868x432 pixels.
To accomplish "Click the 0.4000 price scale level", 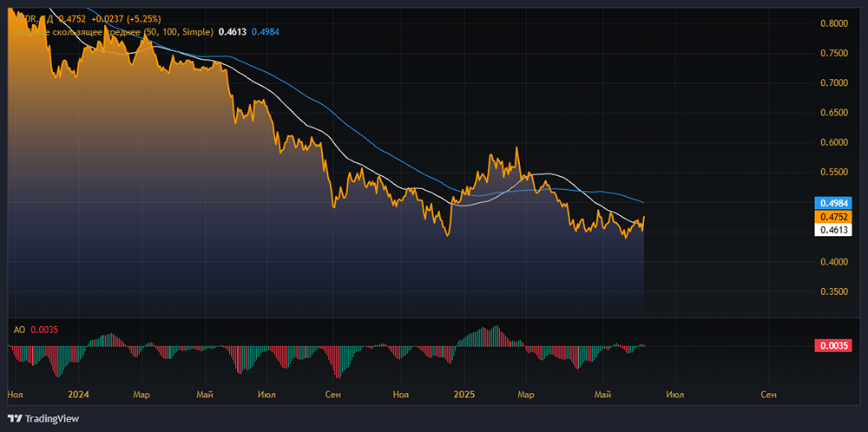I will point(832,262).
